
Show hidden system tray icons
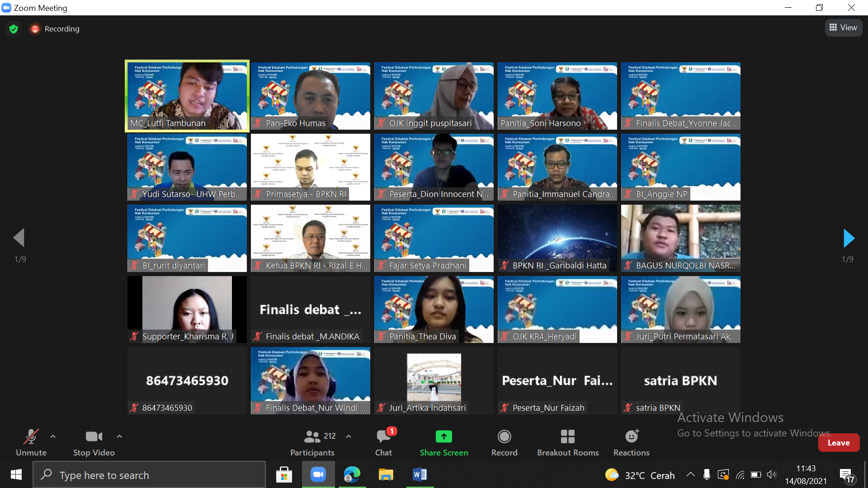pyautogui.click(x=690, y=474)
